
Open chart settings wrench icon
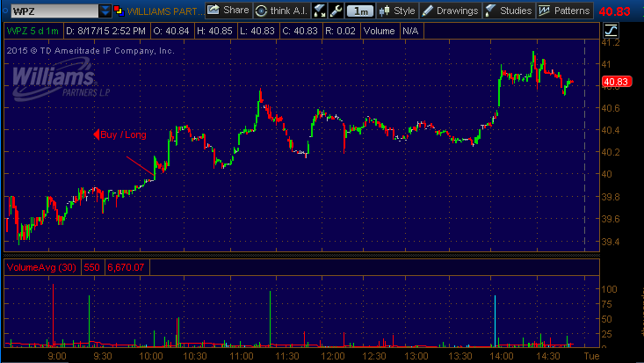click(x=336, y=11)
